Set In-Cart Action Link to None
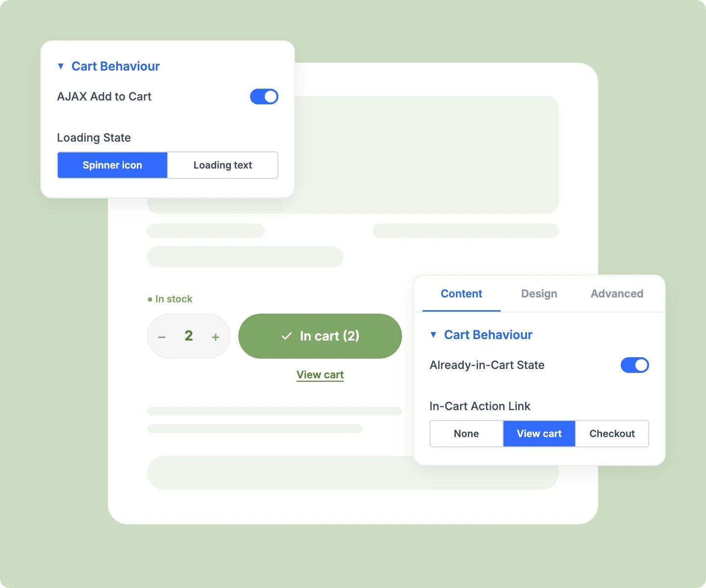Viewport: 706px width, 588px height. 466,434
